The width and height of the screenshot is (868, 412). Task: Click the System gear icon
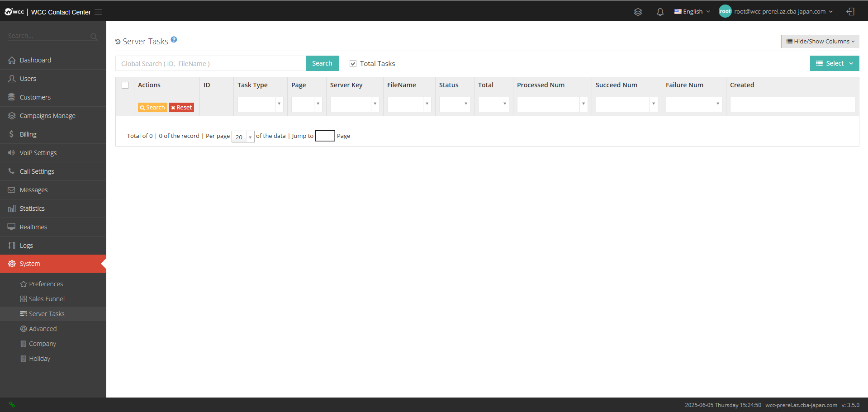pos(12,264)
